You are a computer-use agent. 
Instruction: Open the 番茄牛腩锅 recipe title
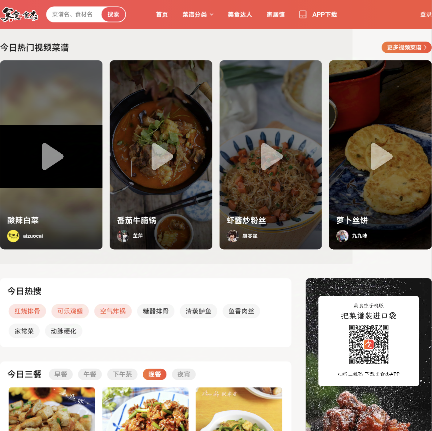coord(137,220)
